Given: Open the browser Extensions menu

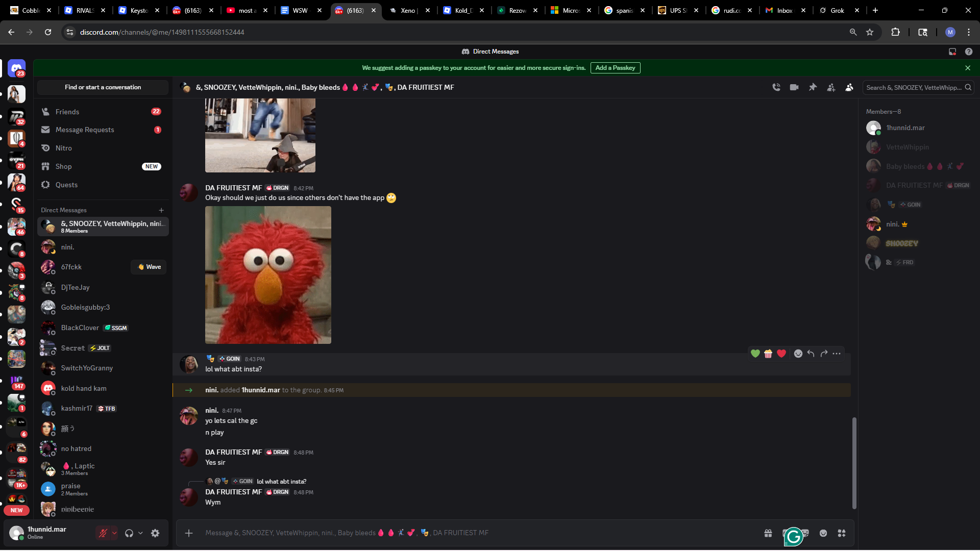Looking at the screenshot, I should tap(895, 32).
